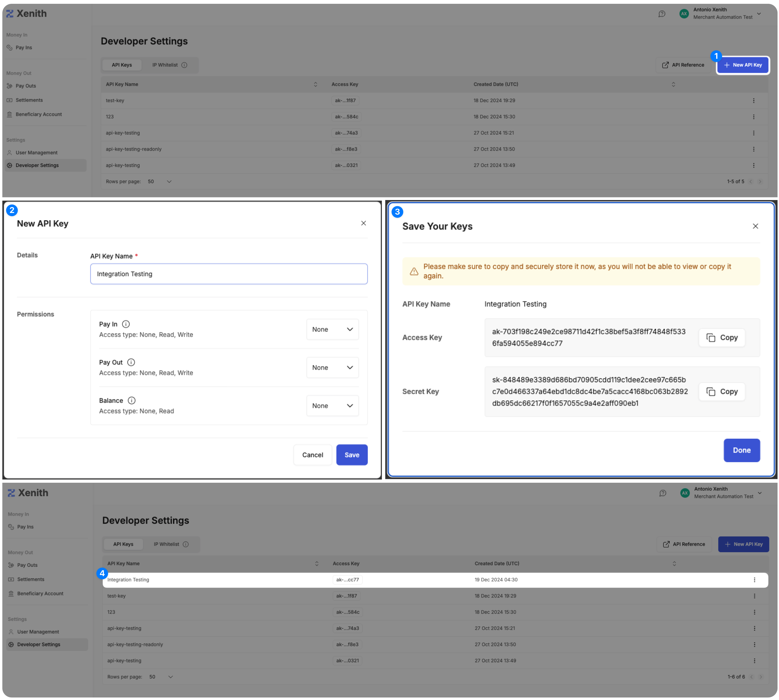Close the Save Your Keys dialog

pos(755,226)
